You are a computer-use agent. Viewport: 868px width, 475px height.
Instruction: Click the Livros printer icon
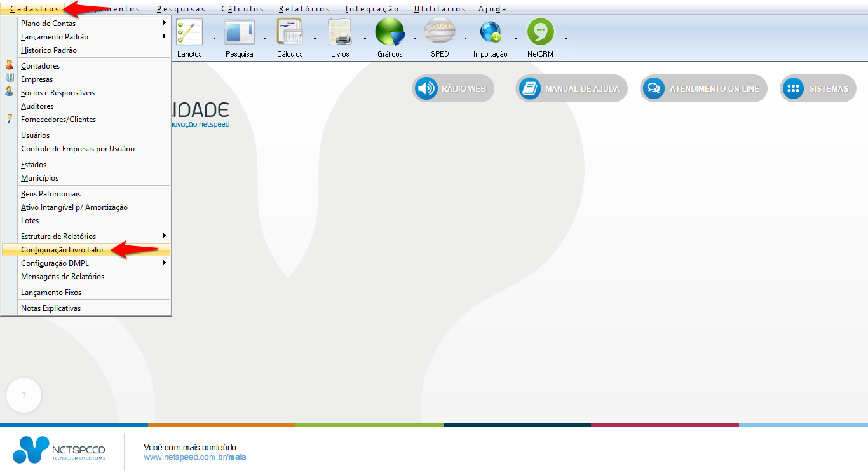click(340, 32)
